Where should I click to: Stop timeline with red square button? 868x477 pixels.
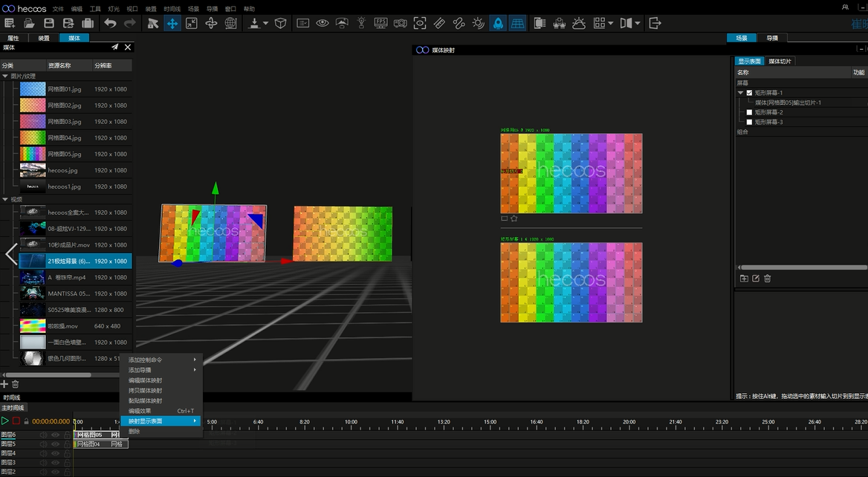(16, 421)
